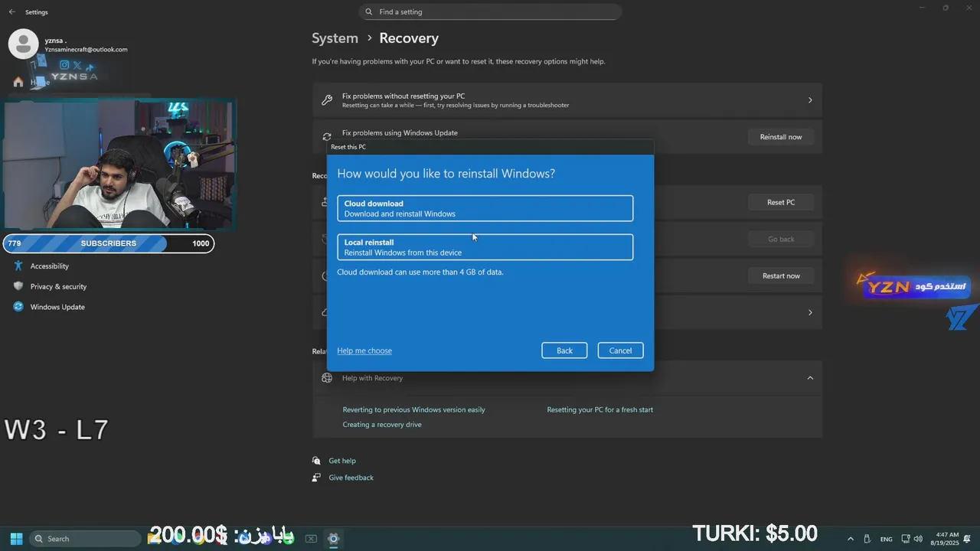
Task: Open Fix problems without resetting your PC
Action: (x=567, y=100)
